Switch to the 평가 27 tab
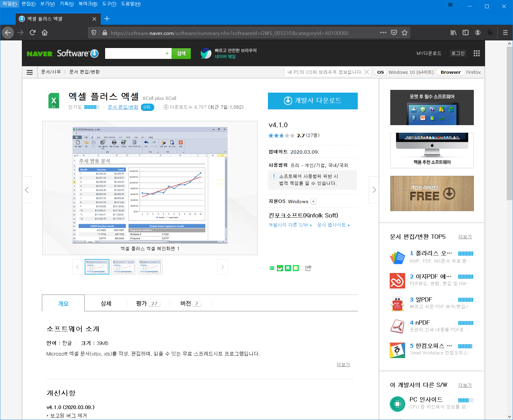The image size is (513, 420). click(148, 303)
